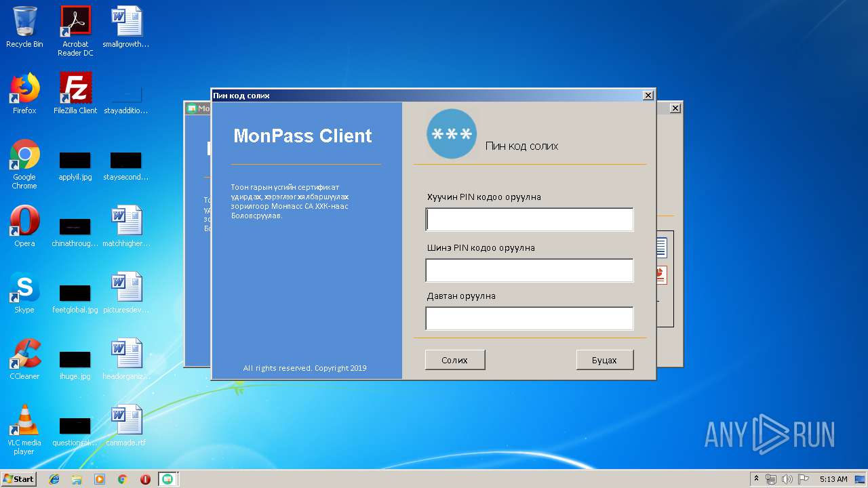
Task: Select feetglobal.jpg on the desktop
Action: click(x=75, y=298)
